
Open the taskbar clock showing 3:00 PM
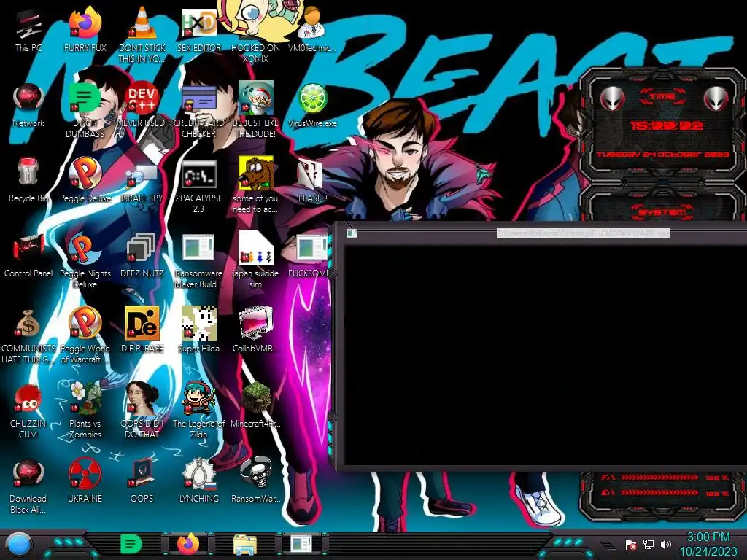pos(708,544)
